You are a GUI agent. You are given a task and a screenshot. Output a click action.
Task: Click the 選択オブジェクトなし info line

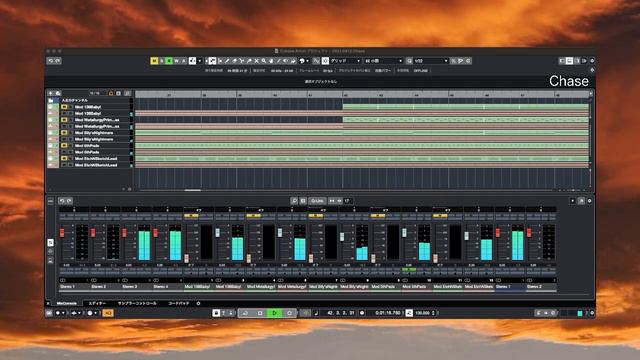pyautogui.click(x=321, y=82)
